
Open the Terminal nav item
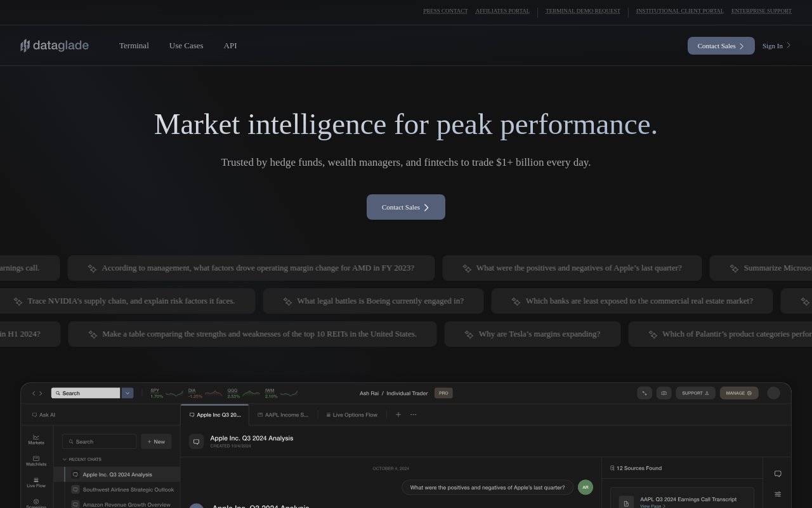[134, 46]
